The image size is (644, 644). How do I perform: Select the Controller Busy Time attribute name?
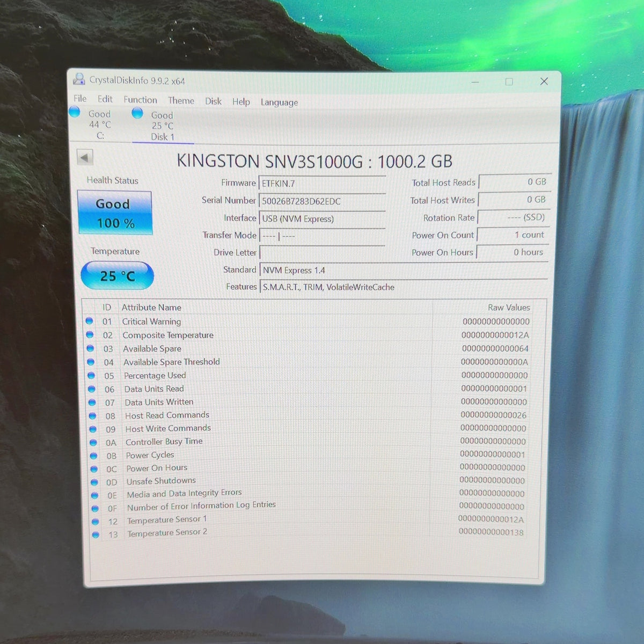coord(164,442)
